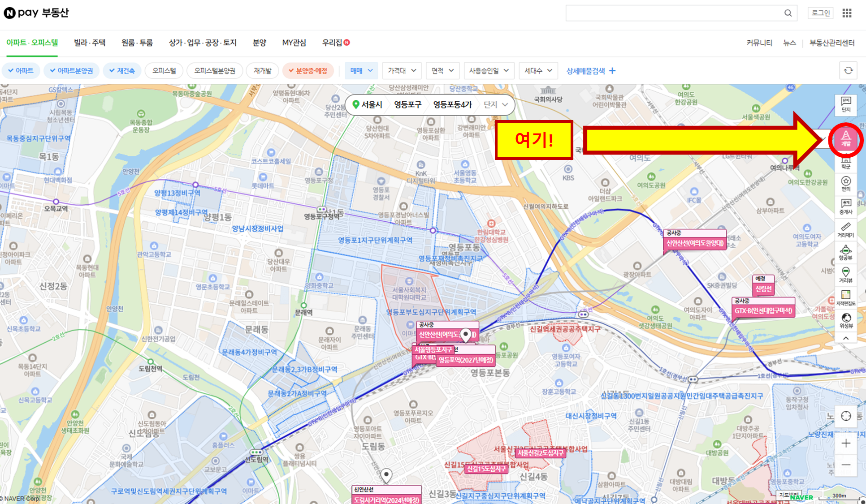866x504 pixels.
Task: Open the Naver apps grid menu
Action: [x=847, y=13]
